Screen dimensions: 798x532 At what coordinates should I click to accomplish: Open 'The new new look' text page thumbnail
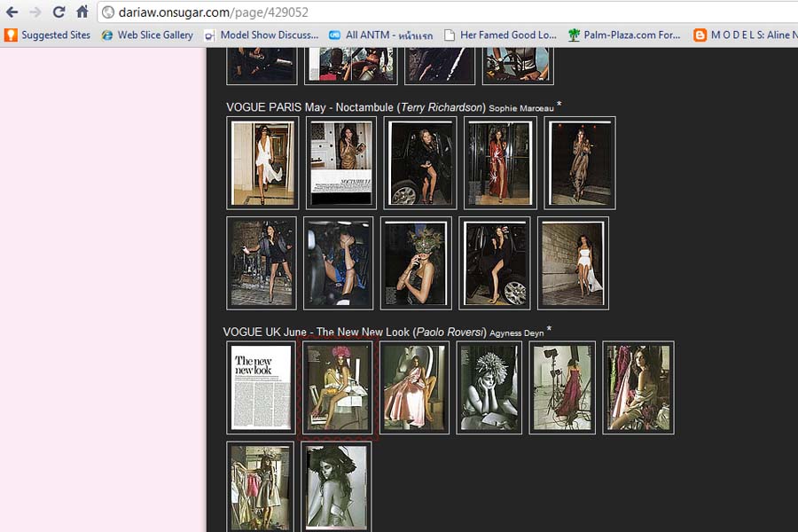pyautogui.click(x=261, y=387)
